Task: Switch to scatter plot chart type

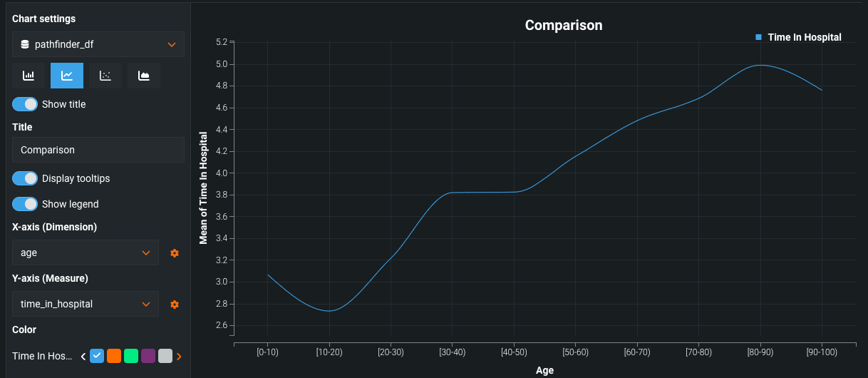Action: point(105,76)
